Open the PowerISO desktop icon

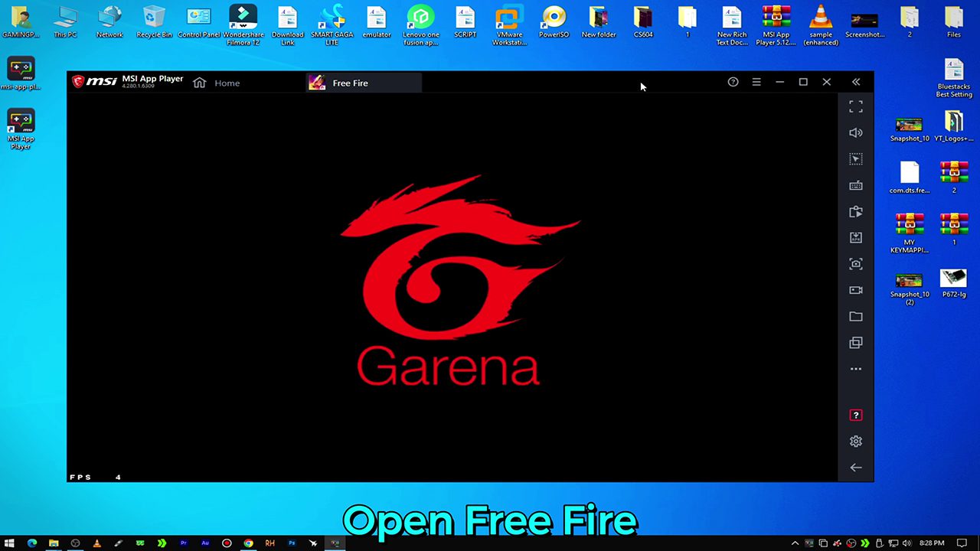(x=554, y=21)
